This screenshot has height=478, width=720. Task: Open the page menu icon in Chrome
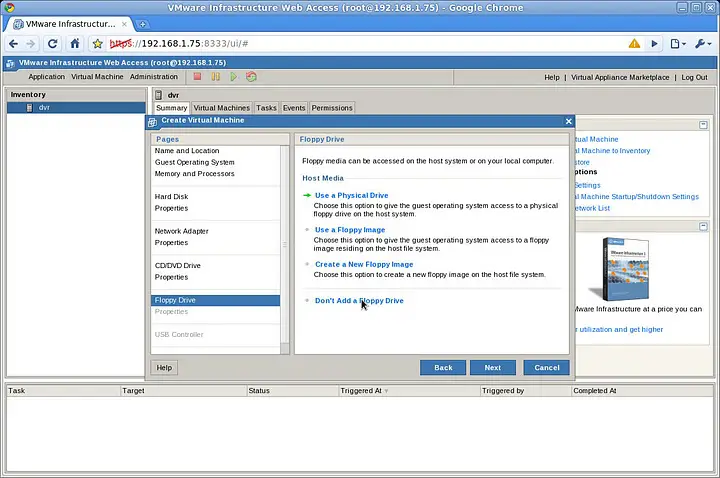pos(678,44)
